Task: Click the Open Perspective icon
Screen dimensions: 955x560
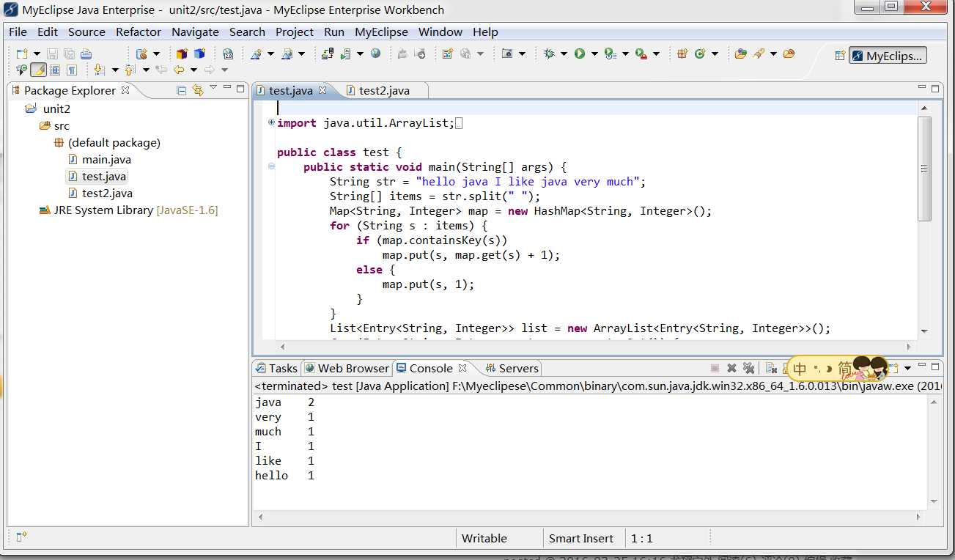Action: (840, 56)
